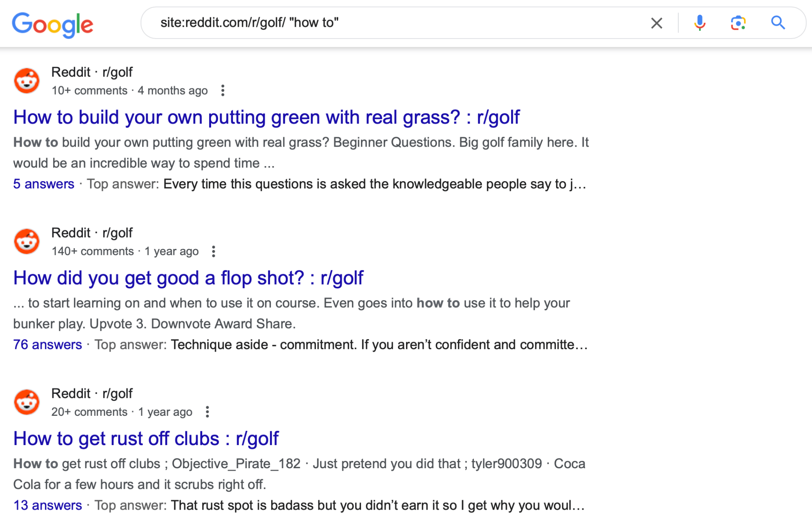This screenshot has width=812, height=521.
Task: Click the '10+ comments · 4 months ago' text
Action: click(130, 91)
